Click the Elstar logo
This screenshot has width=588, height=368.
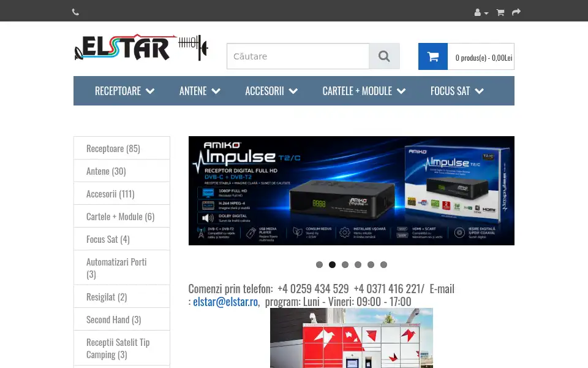(x=141, y=47)
